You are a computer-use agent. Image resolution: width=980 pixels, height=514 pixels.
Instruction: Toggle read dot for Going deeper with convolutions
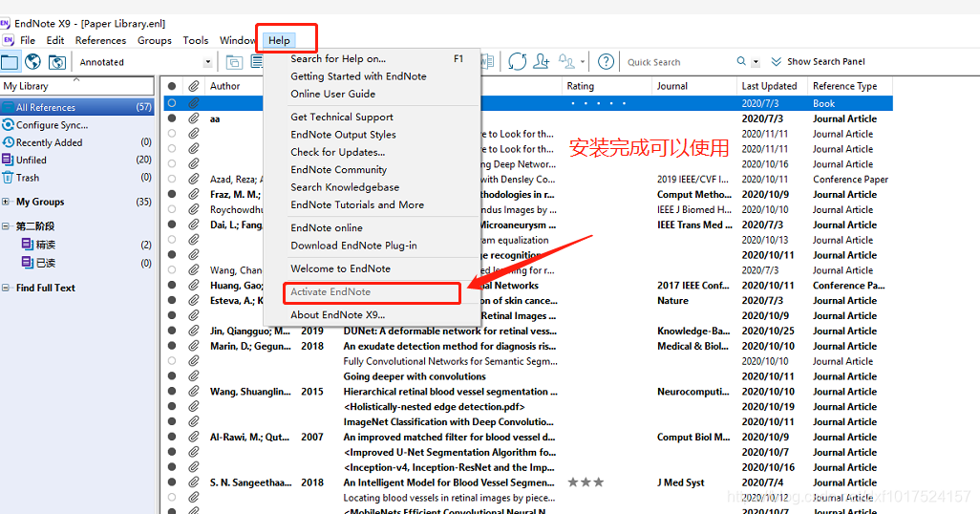[x=172, y=376]
